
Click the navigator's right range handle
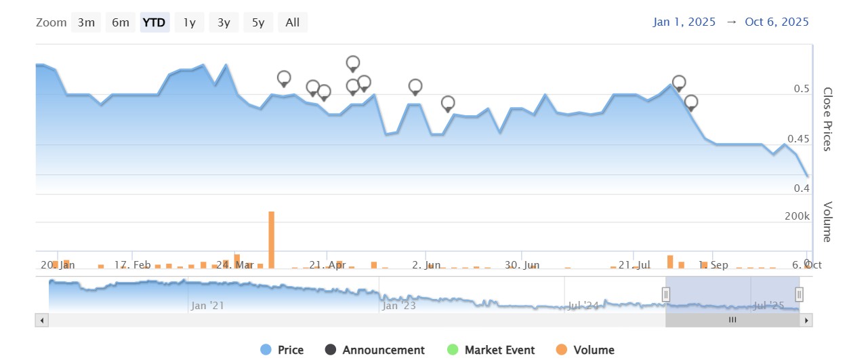coord(799,294)
